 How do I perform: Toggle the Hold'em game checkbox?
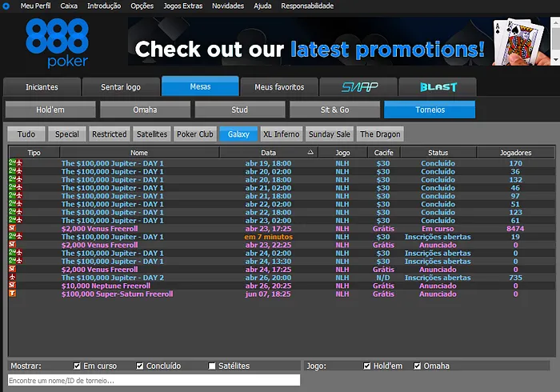coord(366,366)
